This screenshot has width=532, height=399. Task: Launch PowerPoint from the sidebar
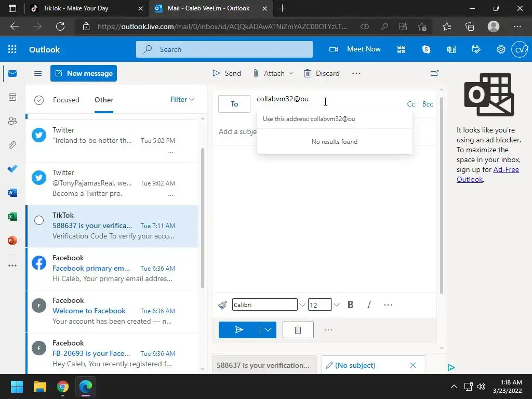(12, 241)
